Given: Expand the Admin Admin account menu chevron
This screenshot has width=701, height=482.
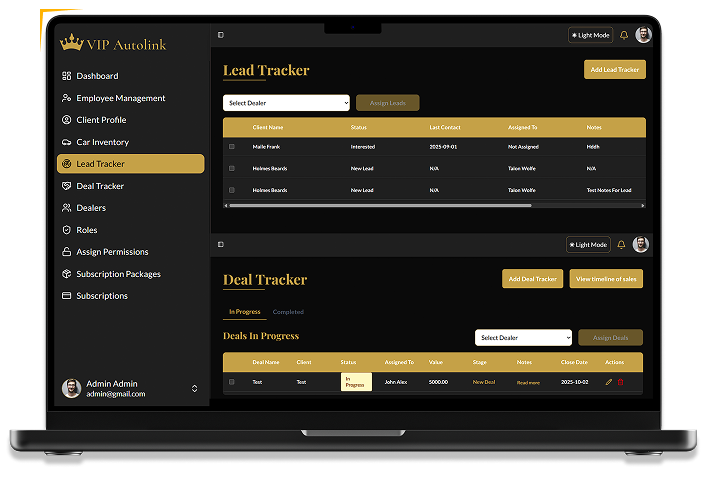Looking at the screenshot, I should [194, 388].
